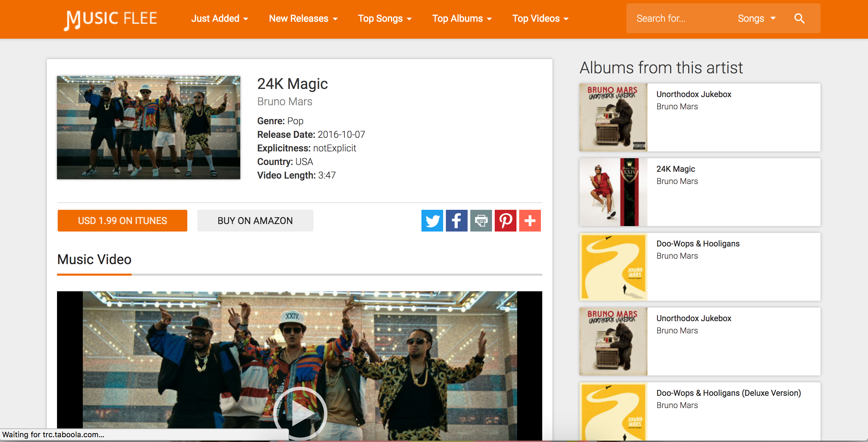
Task: Play the 24K Magic music video
Action: [x=300, y=413]
